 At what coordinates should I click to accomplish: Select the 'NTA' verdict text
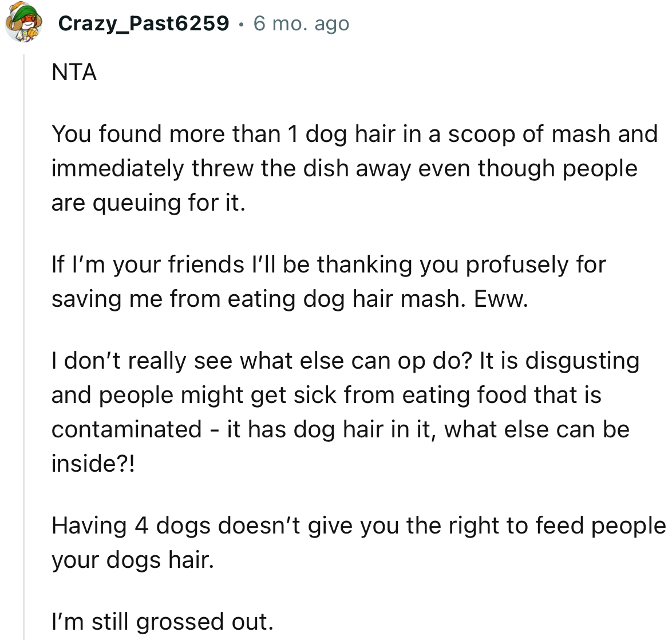[x=74, y=72]
